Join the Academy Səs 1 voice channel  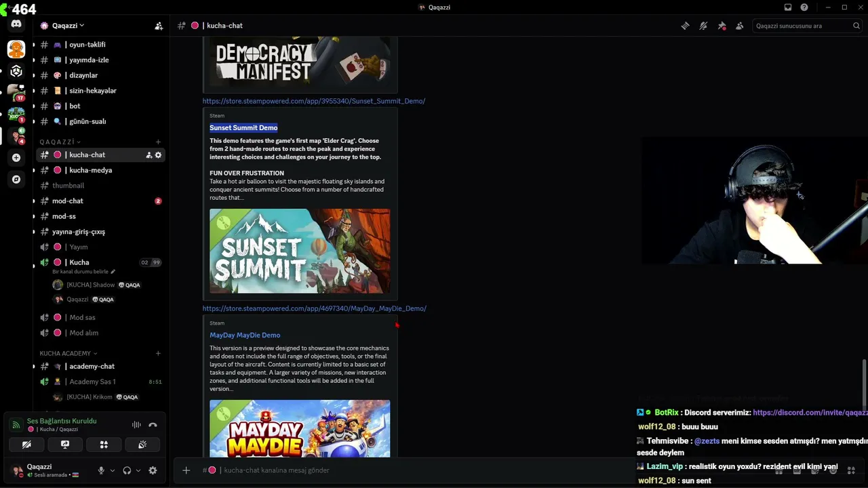pos(100,382)
